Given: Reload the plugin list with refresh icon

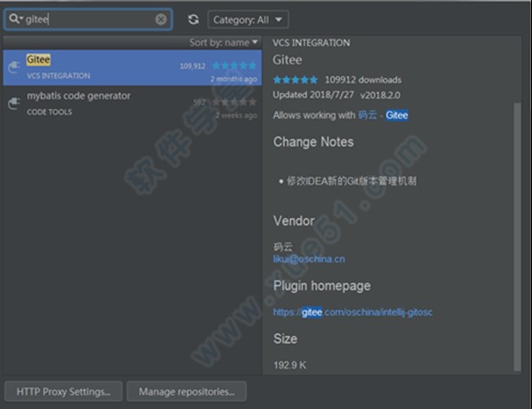Looking at the screenshot, I should coord(194,20).
